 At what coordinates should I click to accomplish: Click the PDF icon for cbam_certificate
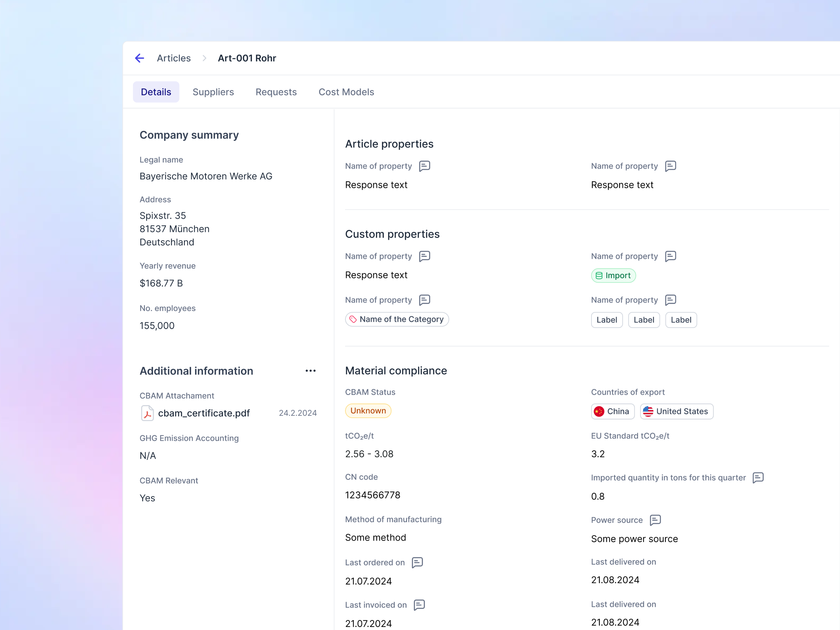click(x=147, y=413)
